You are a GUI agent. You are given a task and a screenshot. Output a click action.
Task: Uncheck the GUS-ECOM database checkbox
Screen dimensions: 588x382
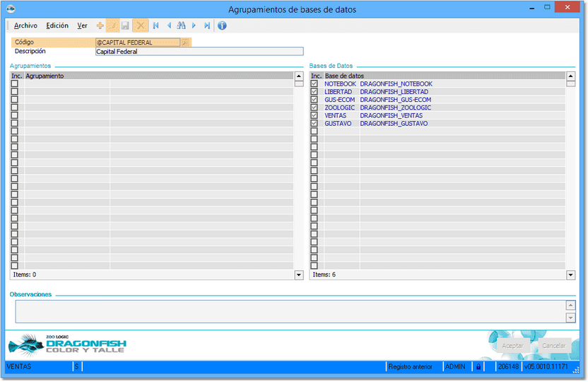[314, 100]
